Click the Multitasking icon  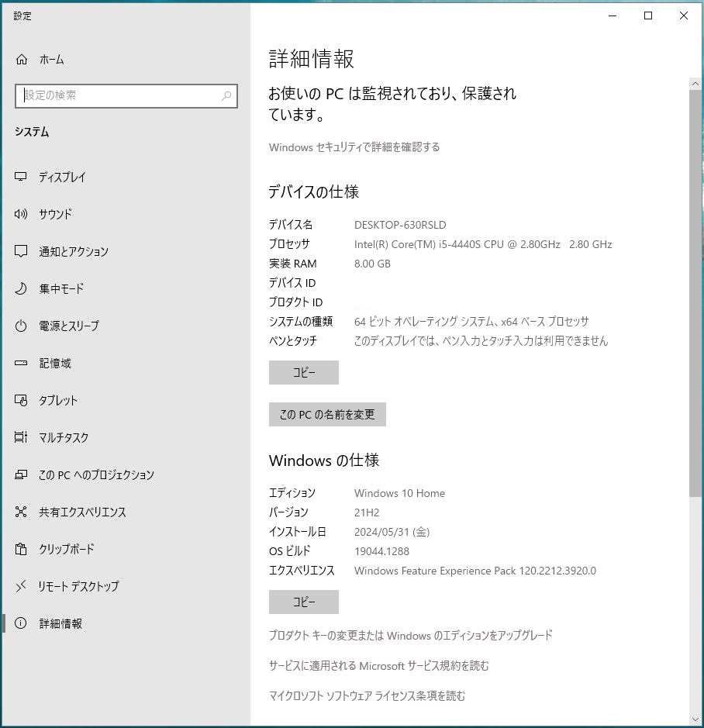[x=20, y=437]
